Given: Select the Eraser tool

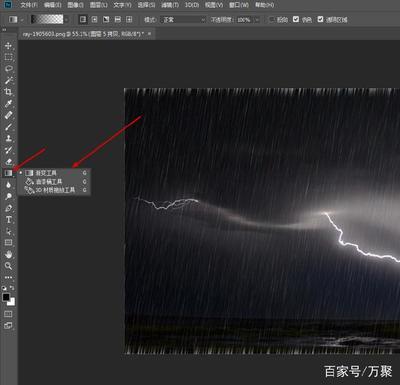Looking at the screenshot, I should point(9,161).
